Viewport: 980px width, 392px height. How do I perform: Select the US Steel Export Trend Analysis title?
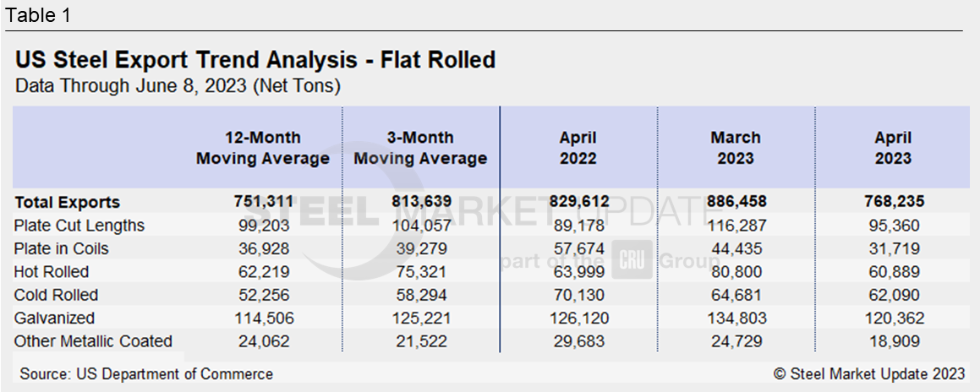click(255, 61)
